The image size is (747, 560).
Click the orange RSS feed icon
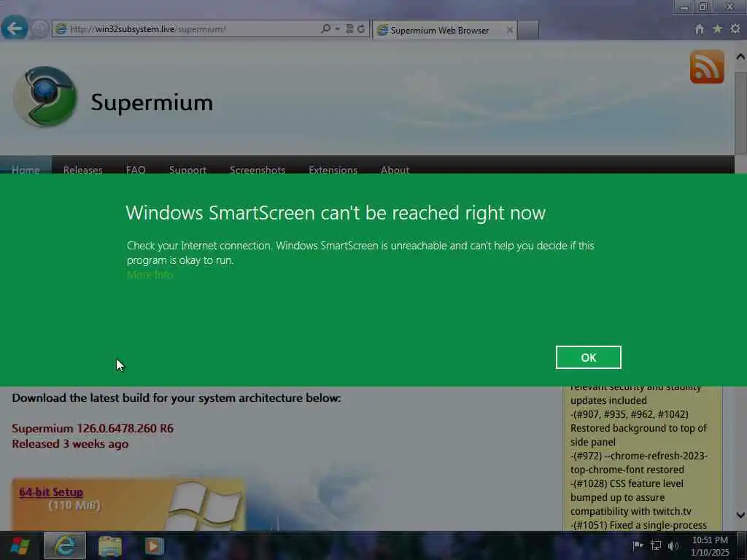pyautogui.click(x=707, y=66)
